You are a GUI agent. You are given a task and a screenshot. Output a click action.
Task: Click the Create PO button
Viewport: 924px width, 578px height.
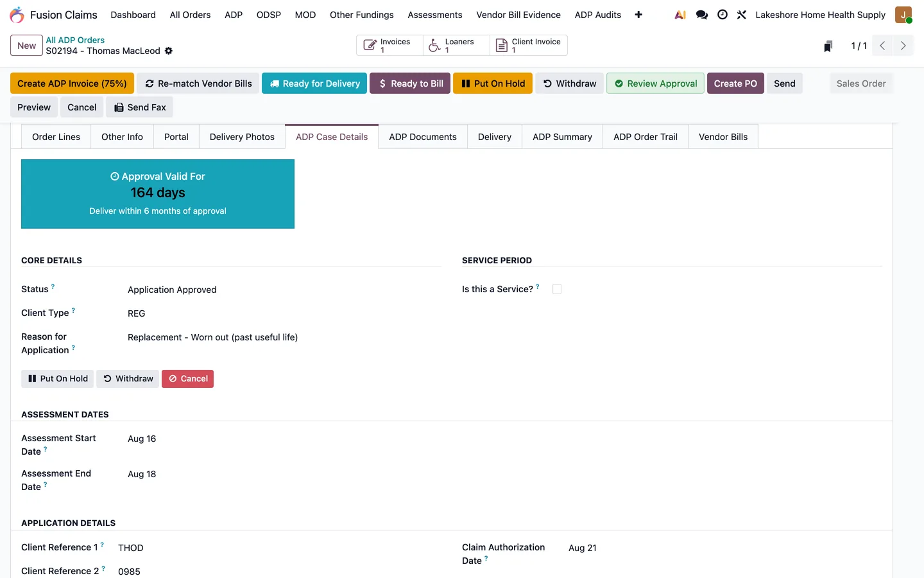coord(735,83)
